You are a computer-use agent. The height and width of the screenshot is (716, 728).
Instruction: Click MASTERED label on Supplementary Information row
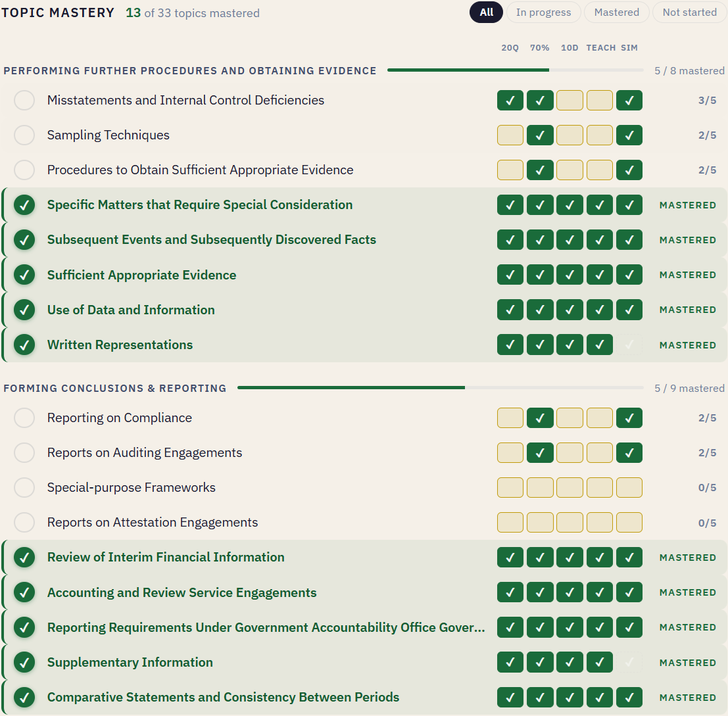(x=688, y=663)
